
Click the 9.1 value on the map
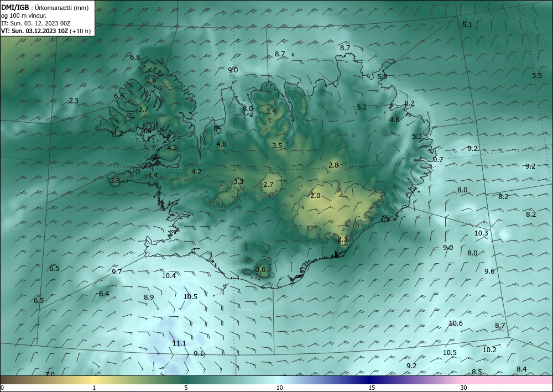point(199,354)
